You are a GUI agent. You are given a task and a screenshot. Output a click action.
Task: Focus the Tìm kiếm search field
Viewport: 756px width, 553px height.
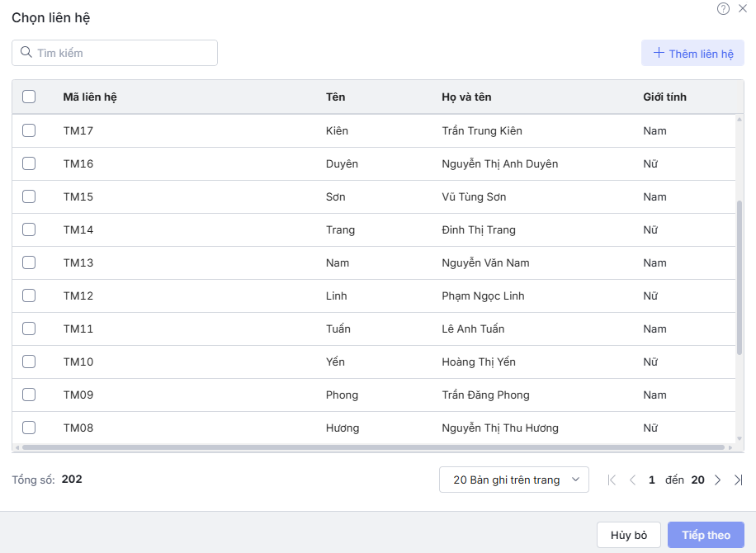click(124, 53)
